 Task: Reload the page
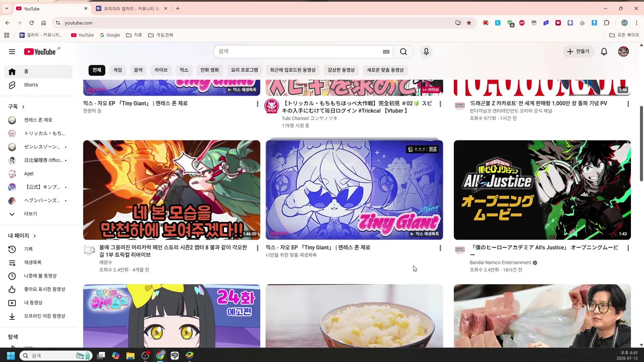point(31,23)
